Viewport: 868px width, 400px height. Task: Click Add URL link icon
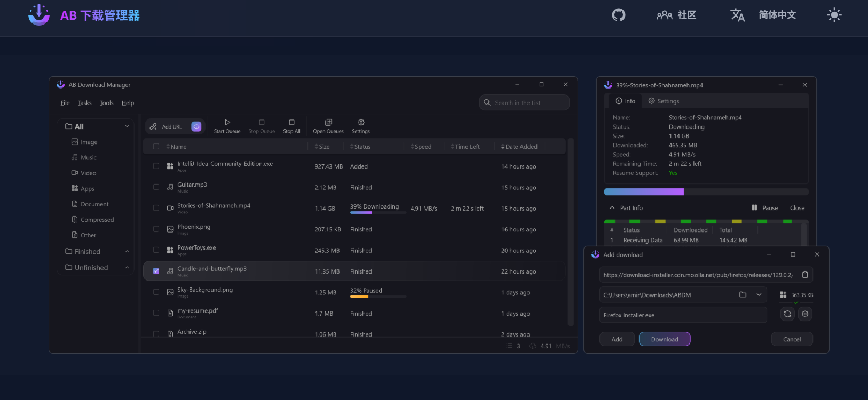(x=153, y=126)
